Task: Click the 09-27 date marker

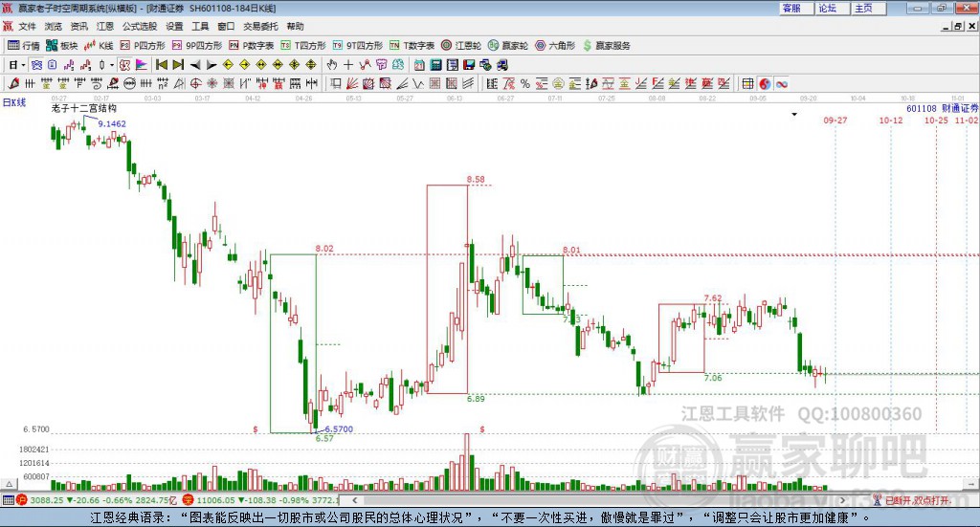Action: click(835, 120)
